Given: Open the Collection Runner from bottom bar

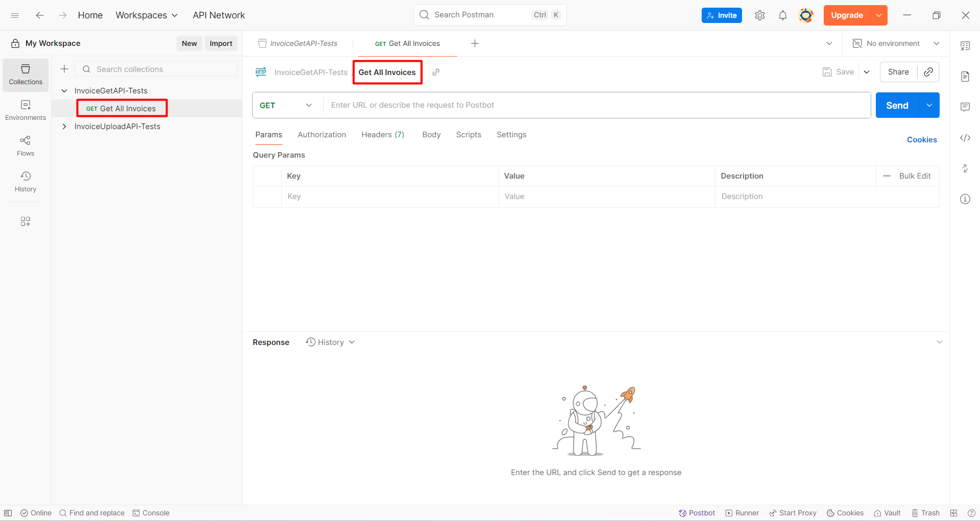Looking at the screenshot, I should point(742,513).
